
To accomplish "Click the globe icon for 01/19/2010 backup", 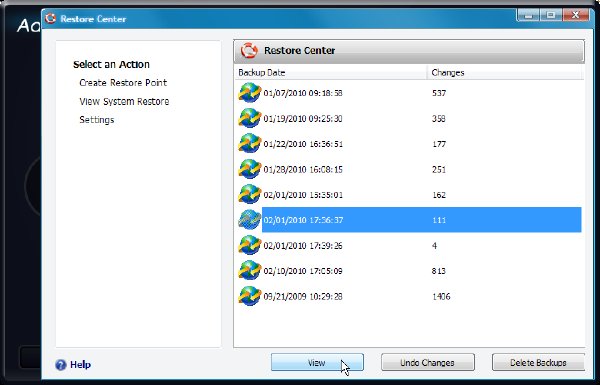I will pyautogui.click(x=249, y=118).
